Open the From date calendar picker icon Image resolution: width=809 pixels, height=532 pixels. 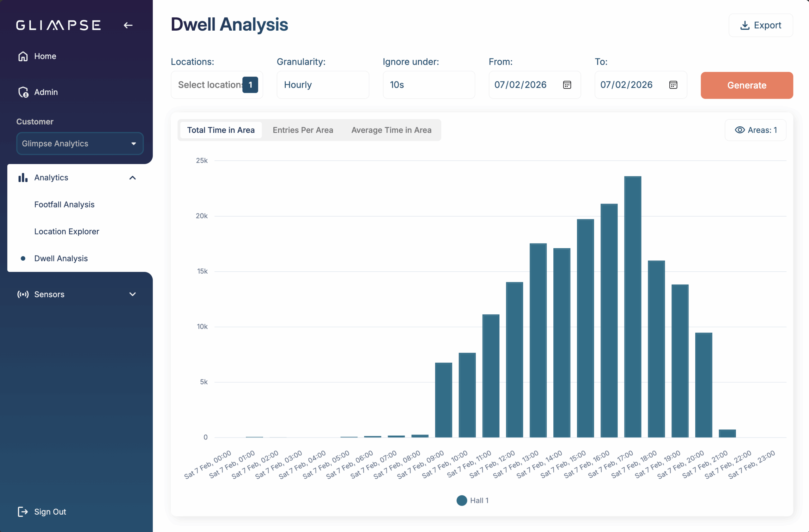click(567, 85)
